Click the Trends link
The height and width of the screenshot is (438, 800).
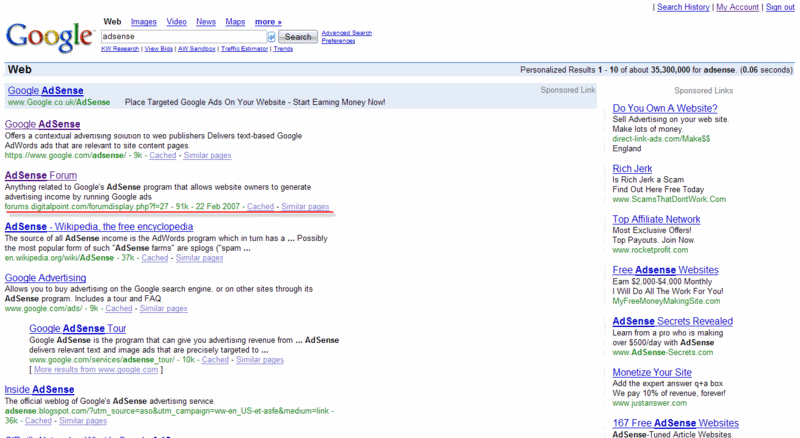coord(283,49)
